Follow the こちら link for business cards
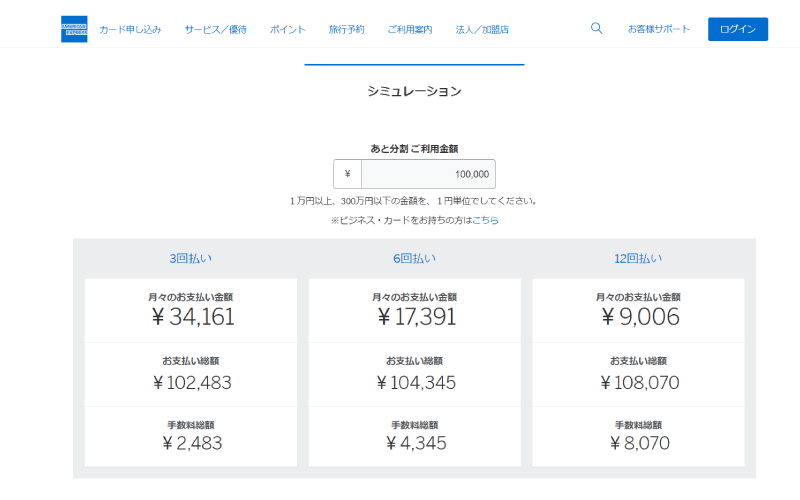This screenshot has width=800, height=500. pos(485,220)
